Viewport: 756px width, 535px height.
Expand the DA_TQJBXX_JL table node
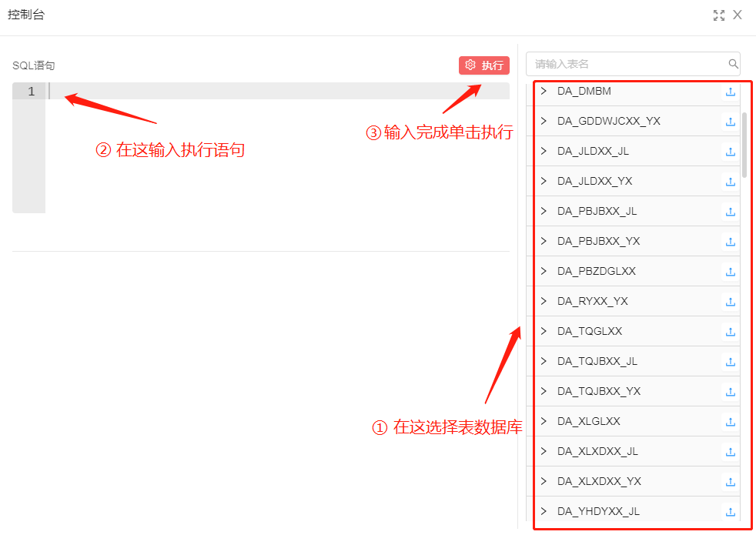[544, 361]
